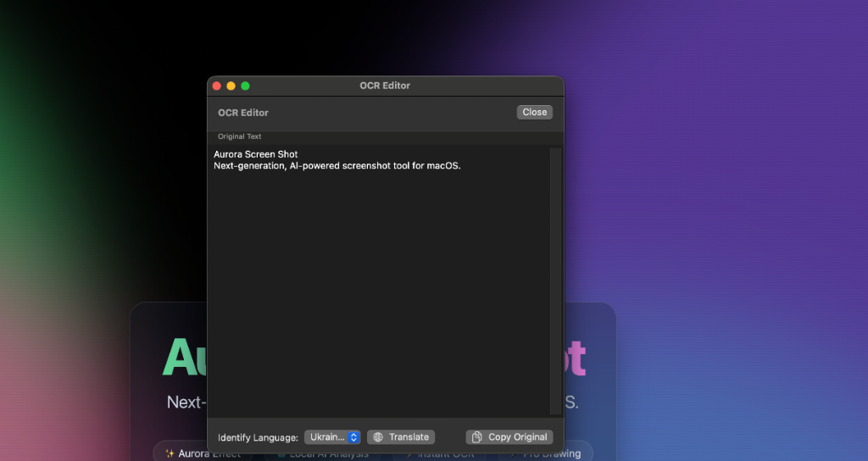The image size is (868, 461).
Task: Translate the recognized text
Action: [x=401, y=437]
